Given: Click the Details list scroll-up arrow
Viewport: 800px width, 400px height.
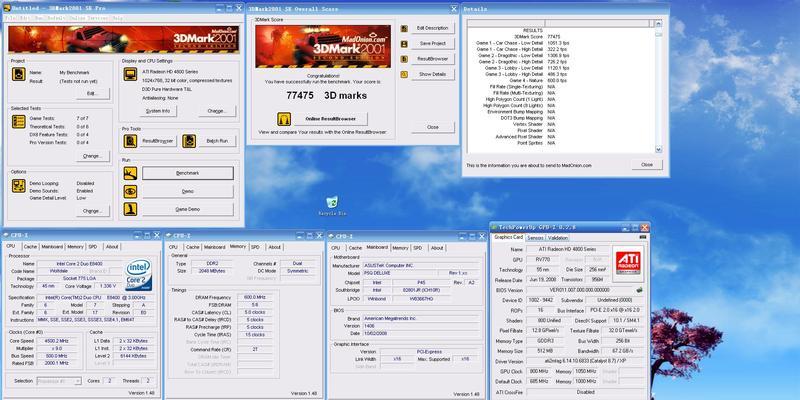Looking at the screenshot, I should tap(658, 23).
